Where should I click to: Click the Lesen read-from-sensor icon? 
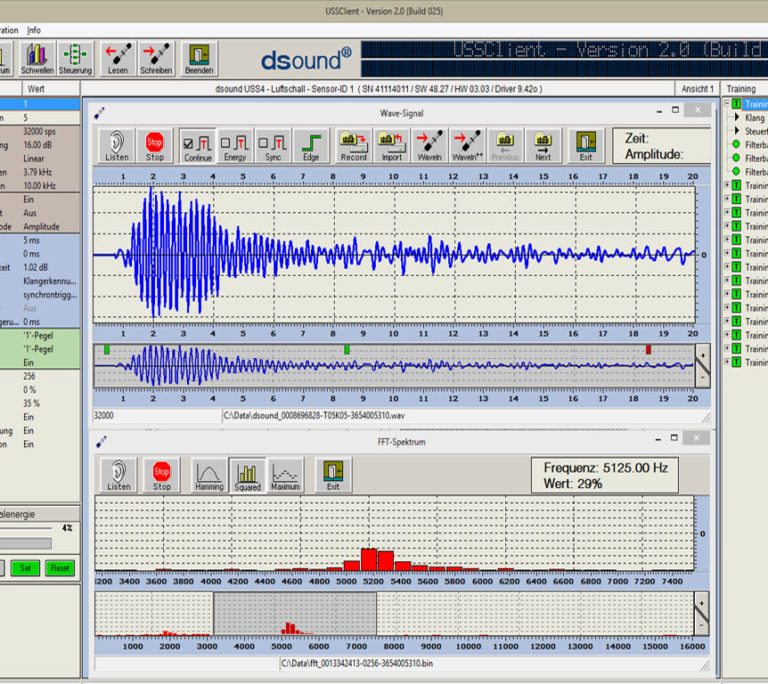[118, 59]
